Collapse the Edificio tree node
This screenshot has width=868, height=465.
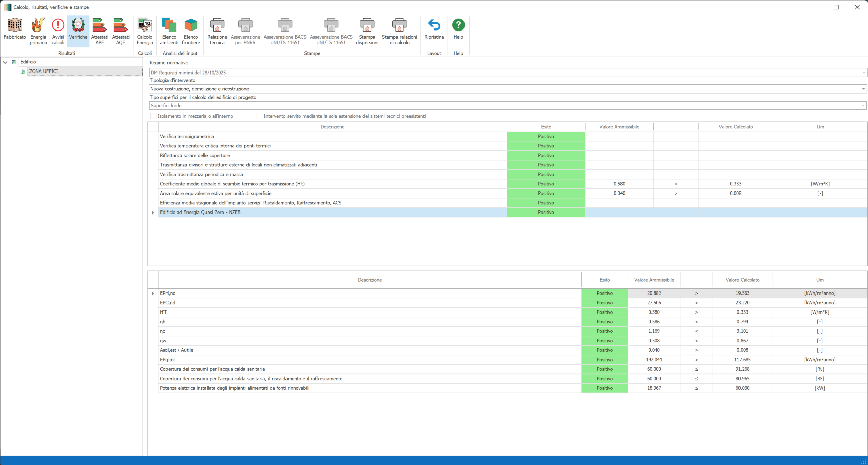pos(5,62)
